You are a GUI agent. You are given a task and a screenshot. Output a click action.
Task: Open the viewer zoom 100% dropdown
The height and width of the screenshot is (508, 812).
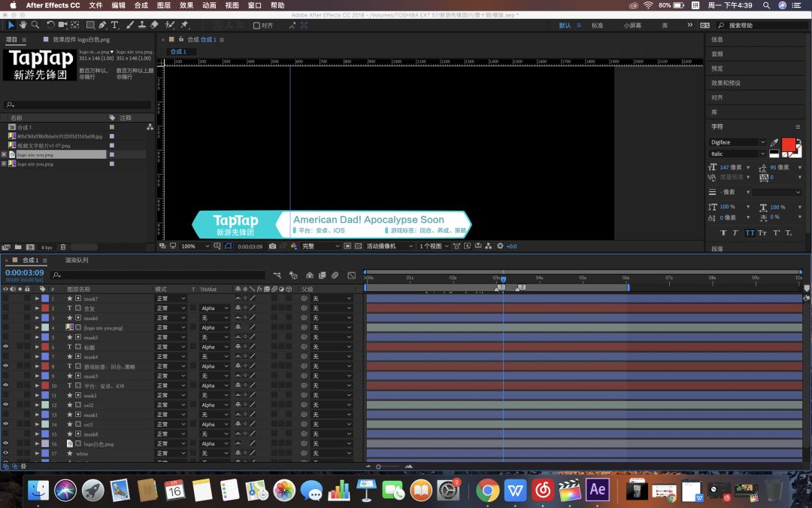pyautogui.click(x=193, y=246)
